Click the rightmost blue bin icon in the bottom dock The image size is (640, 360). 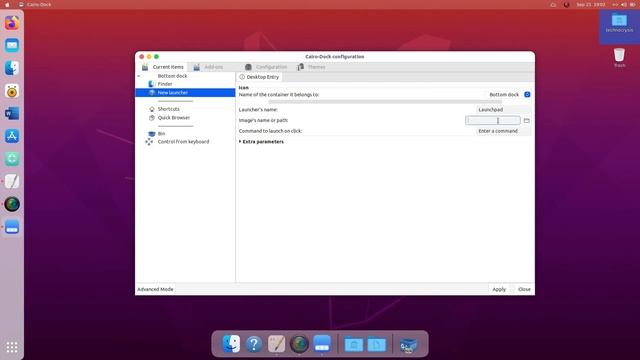click(x=408, y=345)
